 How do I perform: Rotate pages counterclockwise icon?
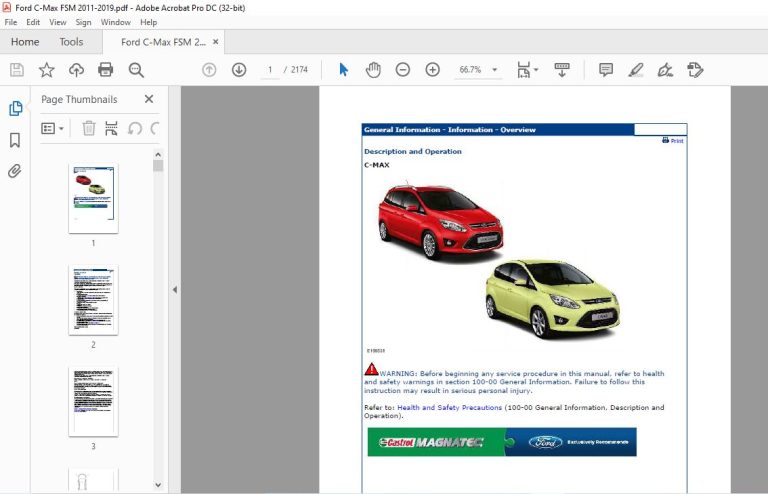tap(135, 129)
